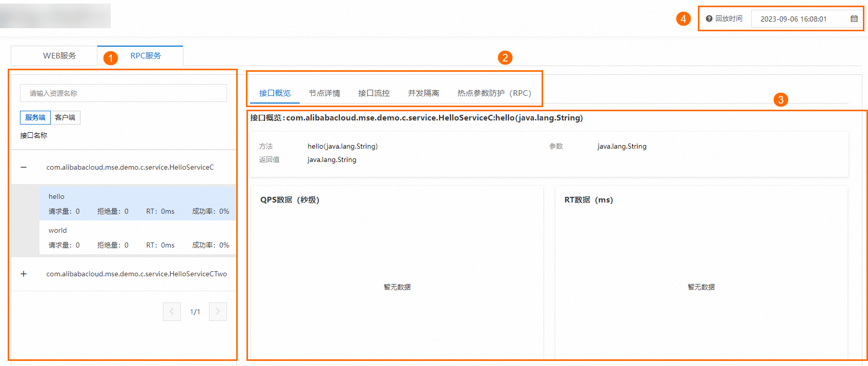Click the 回放时间 label
Image resolution: width=868 pixels, height=366 pixels.
coord(729,18)
